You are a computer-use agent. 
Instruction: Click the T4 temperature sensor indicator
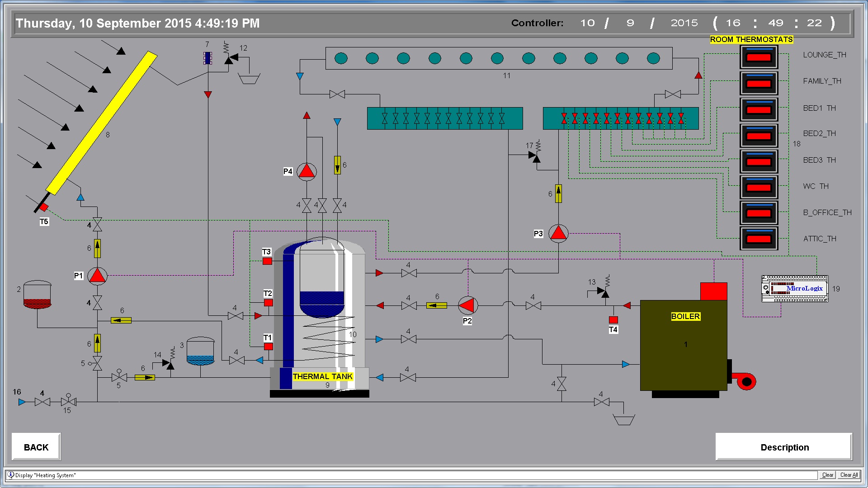tap(613, 320)
